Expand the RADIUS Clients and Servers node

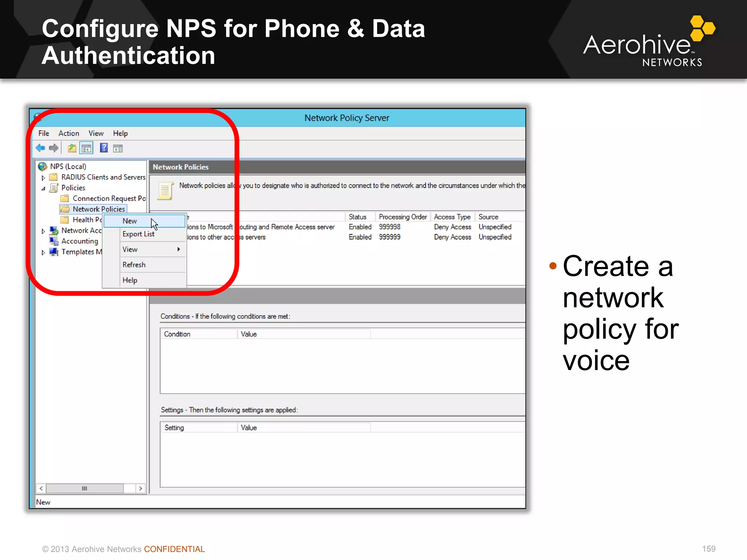pos(43,178)
